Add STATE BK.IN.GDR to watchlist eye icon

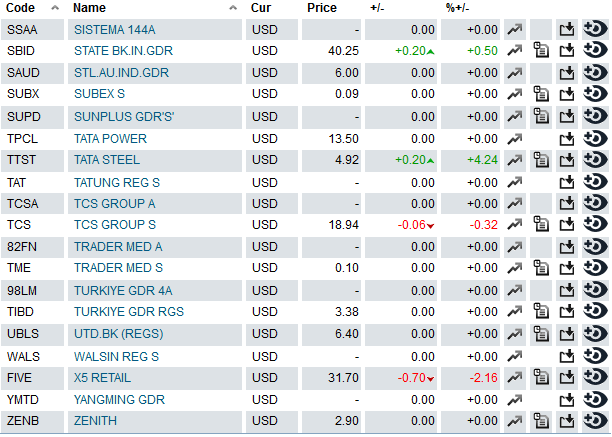[x=595, y=51]
